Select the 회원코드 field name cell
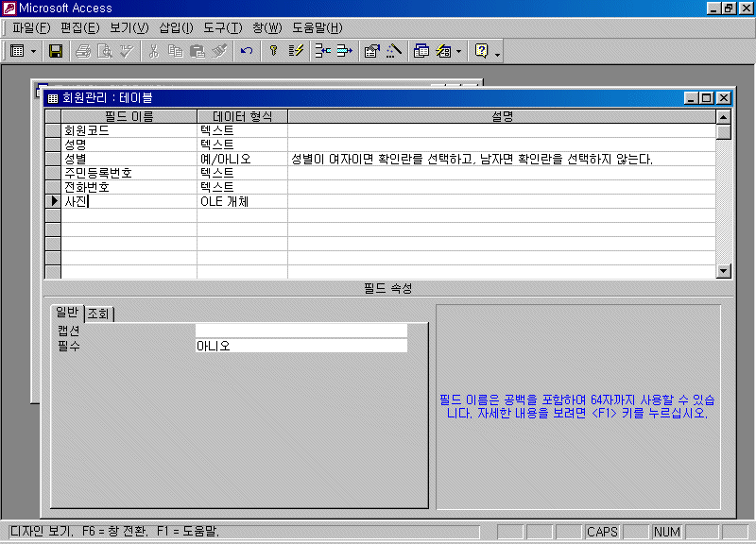756x544 pixels. (129, 130)
